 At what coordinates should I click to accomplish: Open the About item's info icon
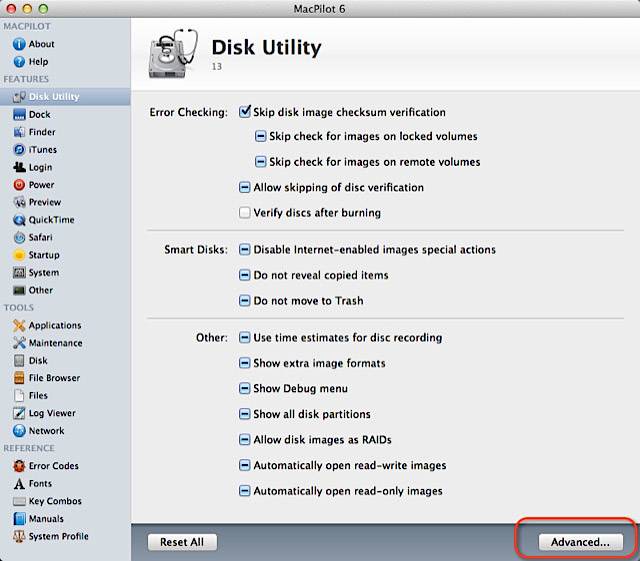pos(19,44)
